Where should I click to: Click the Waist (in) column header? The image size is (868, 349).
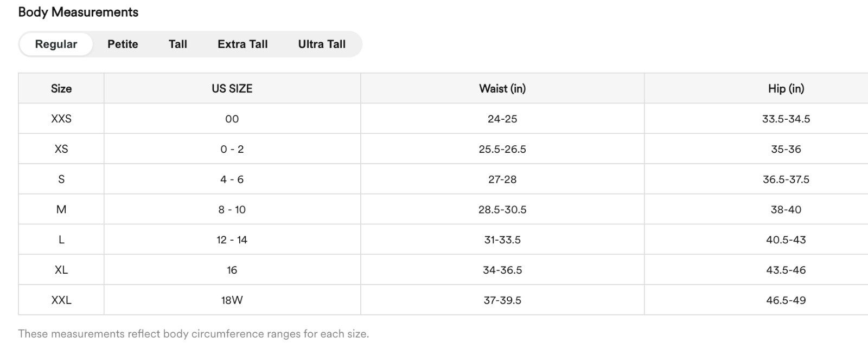(502, 88)
